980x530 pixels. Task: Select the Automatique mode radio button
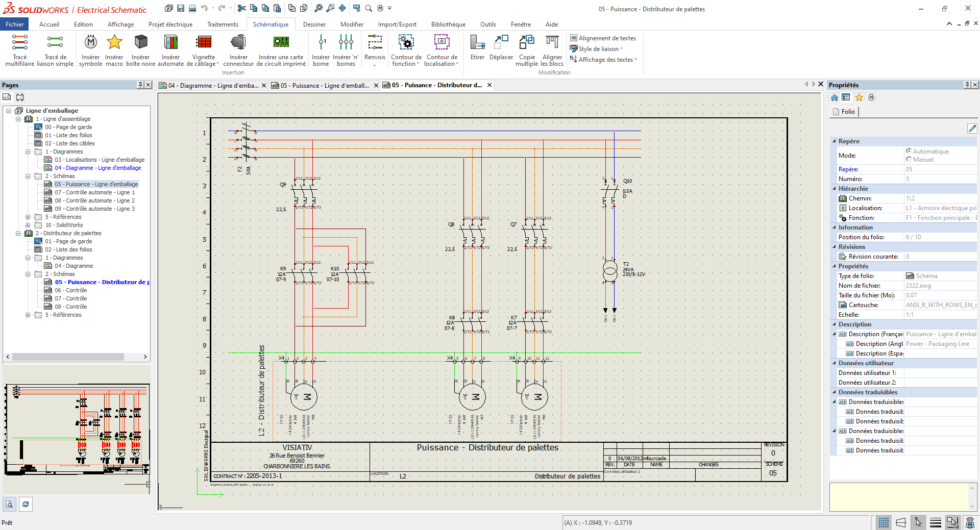tap(909, 151)
